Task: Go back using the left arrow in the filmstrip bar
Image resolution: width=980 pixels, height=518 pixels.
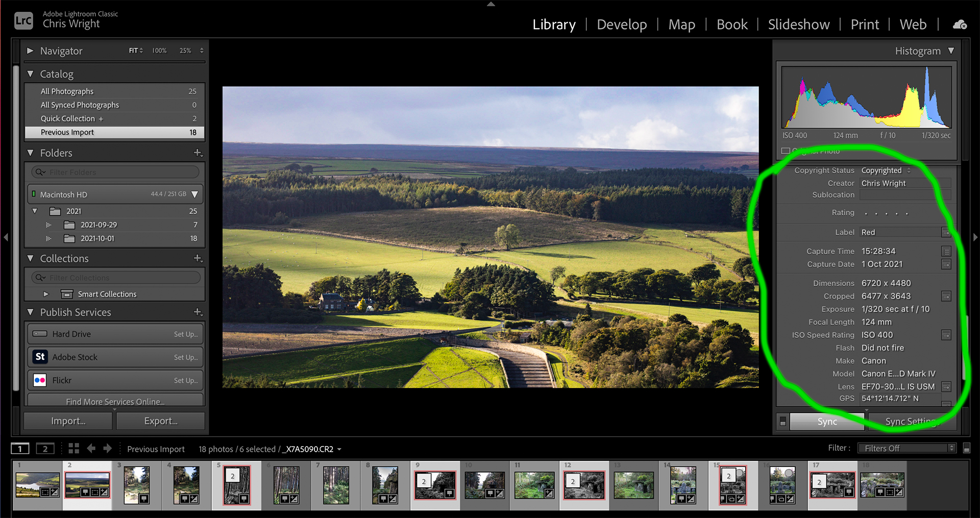Action: pos(91,449)
